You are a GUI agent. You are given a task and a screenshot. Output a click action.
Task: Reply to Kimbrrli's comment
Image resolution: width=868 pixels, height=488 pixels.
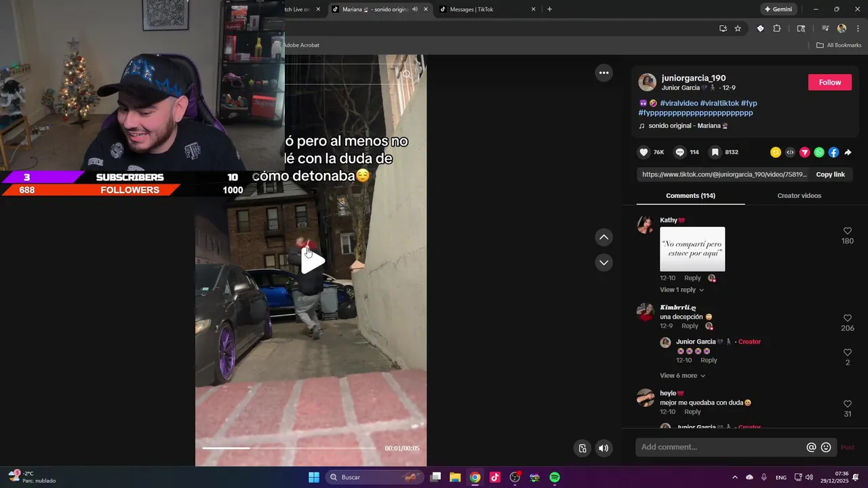pos(690,326)
